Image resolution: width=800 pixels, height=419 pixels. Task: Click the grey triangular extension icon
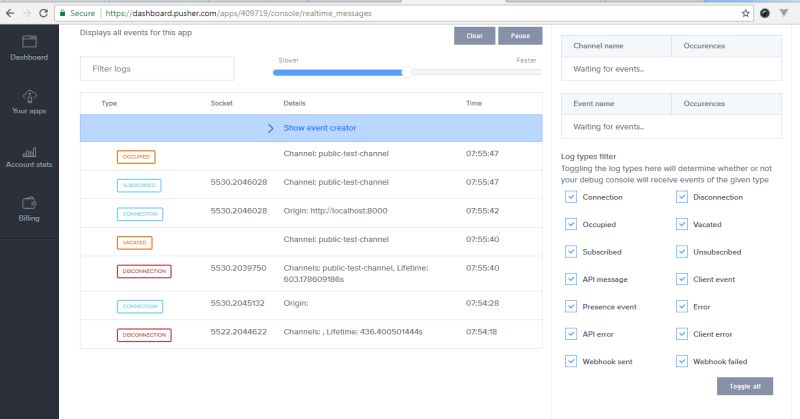[784, 13]
